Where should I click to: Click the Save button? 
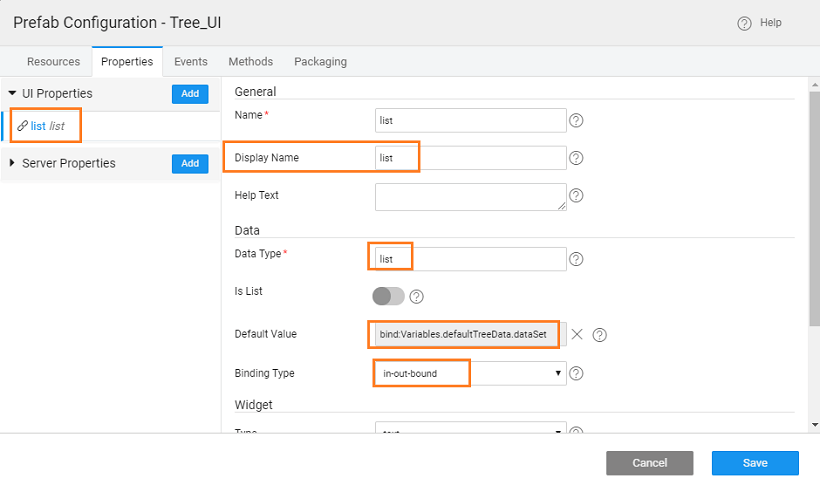click(755, 463)
